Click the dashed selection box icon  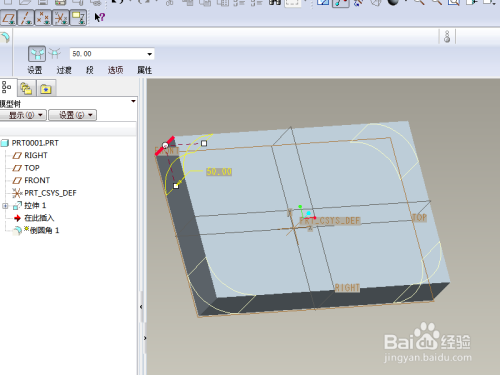point(292,3)
